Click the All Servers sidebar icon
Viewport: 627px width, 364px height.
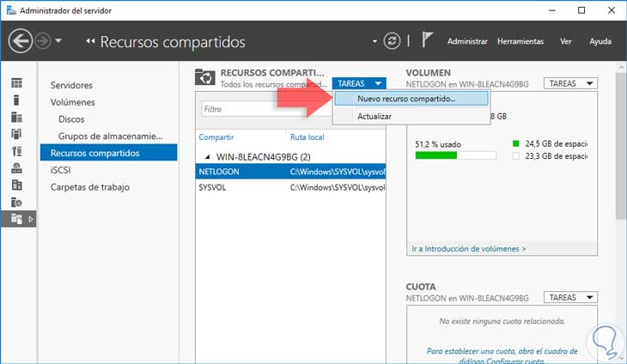[x=16, y=117]
